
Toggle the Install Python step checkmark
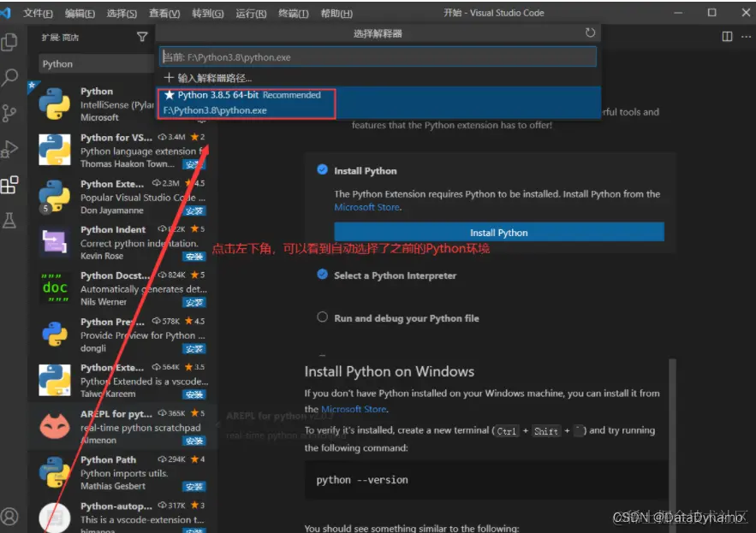pos(322,169)
